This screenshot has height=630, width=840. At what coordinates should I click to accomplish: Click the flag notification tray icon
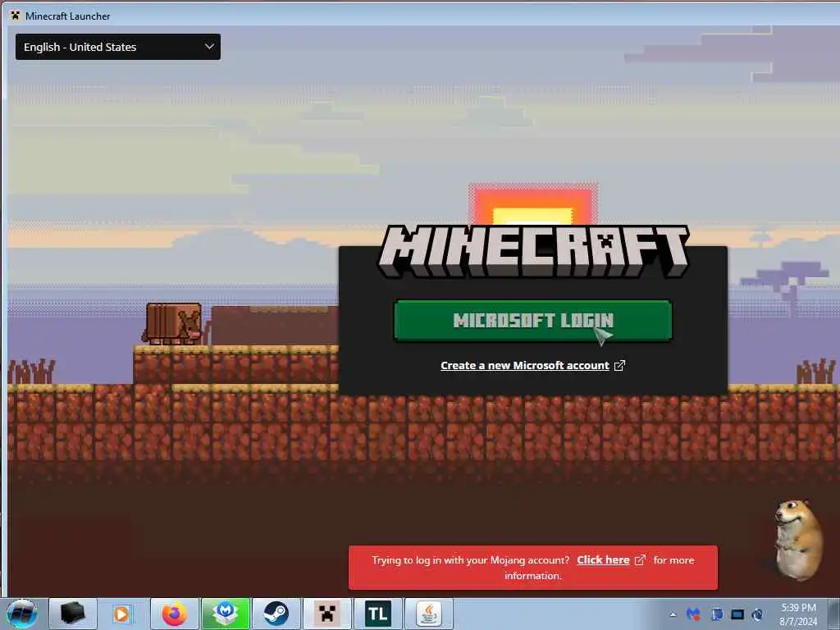[716, 614]
